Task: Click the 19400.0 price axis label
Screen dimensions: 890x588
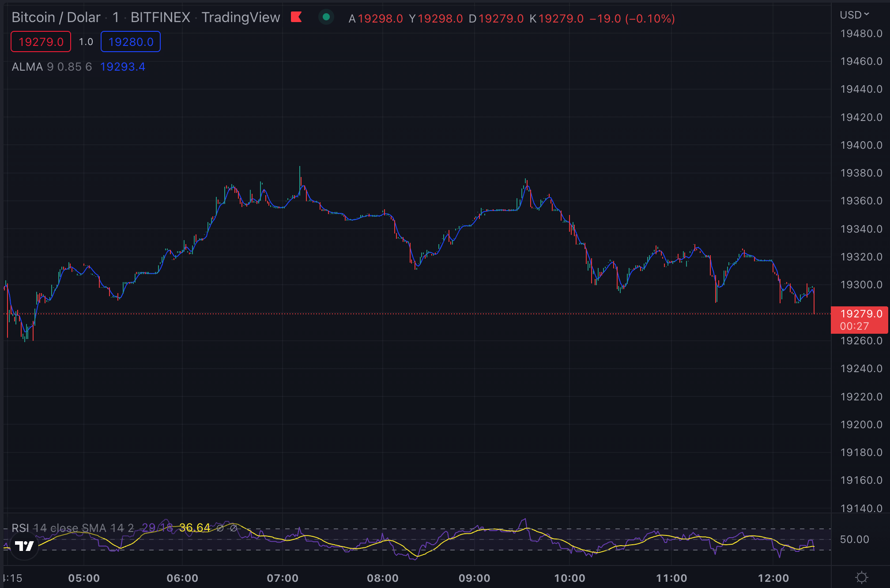Action: click(x=861, y=145)
